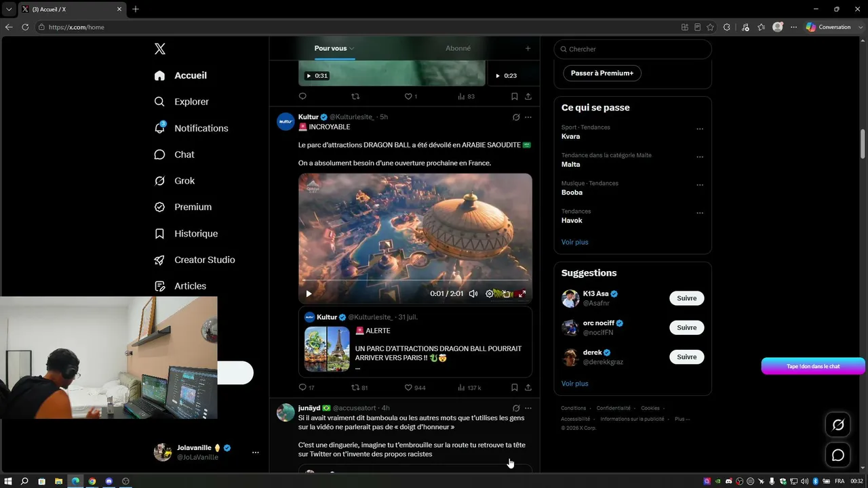Follow orc nociff
Viewport: 868px width, 488px height.
point(687,327)
